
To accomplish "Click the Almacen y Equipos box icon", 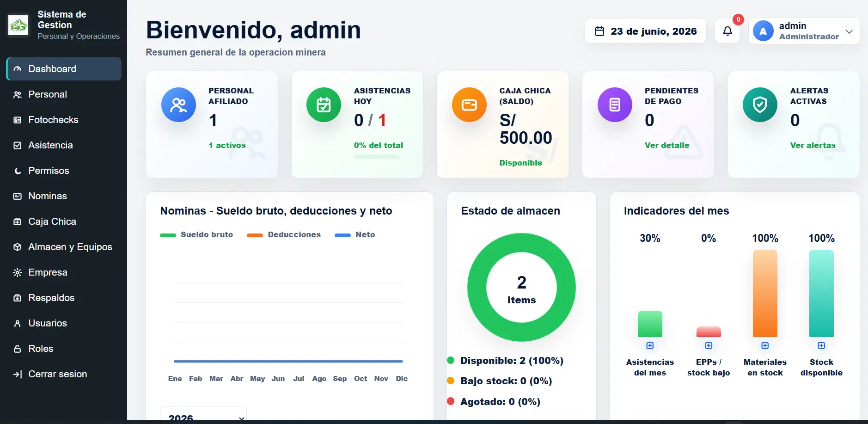I will pos(18,247).
